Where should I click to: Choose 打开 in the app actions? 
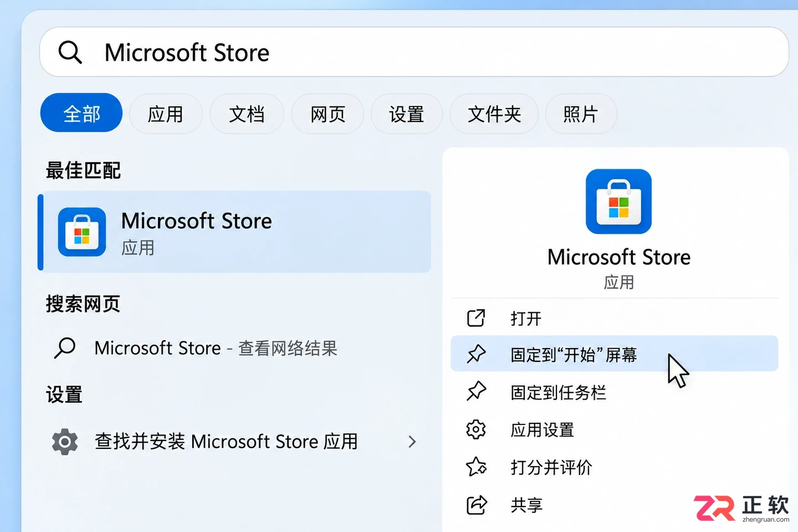tap(614, 318)
